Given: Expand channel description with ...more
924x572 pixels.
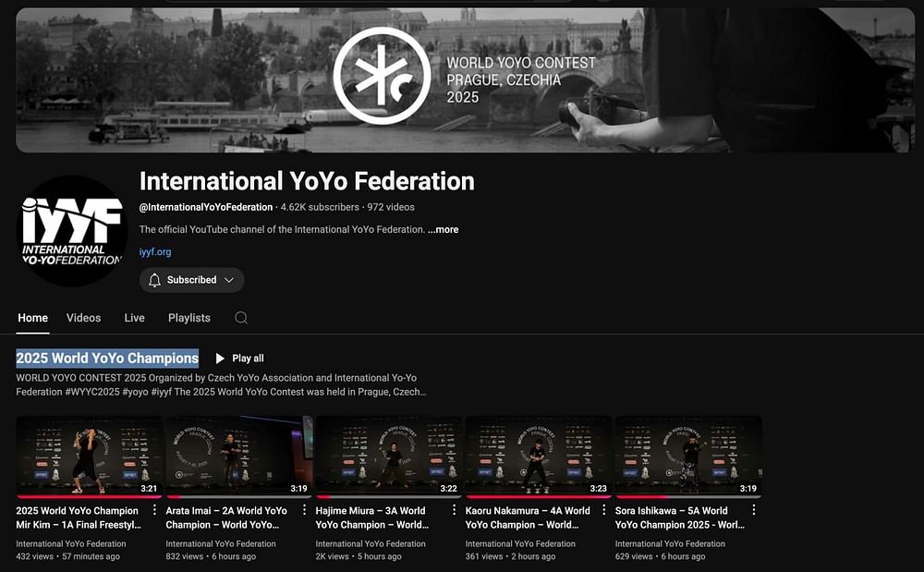Looking at the screenshot, I should click(x=443, y=230).
